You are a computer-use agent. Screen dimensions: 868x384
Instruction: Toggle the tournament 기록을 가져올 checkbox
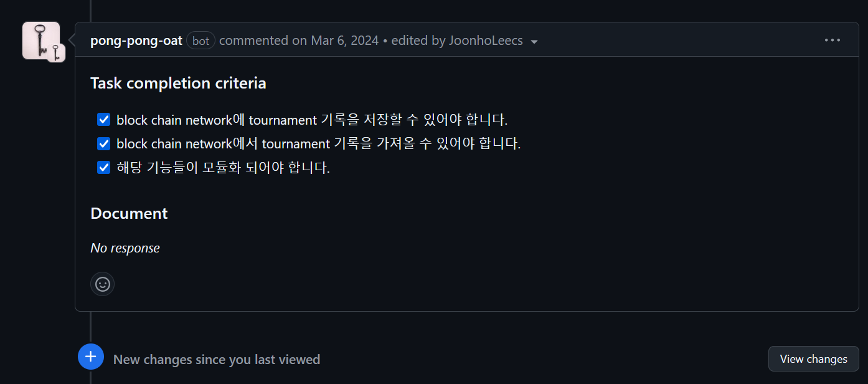tap(104, 144)
